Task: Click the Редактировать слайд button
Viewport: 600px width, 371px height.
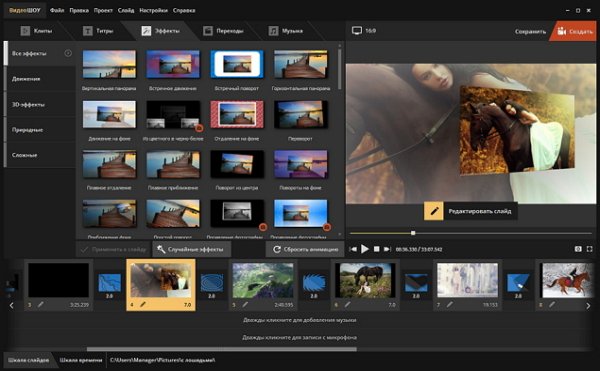Action: (x=470, y=211)
